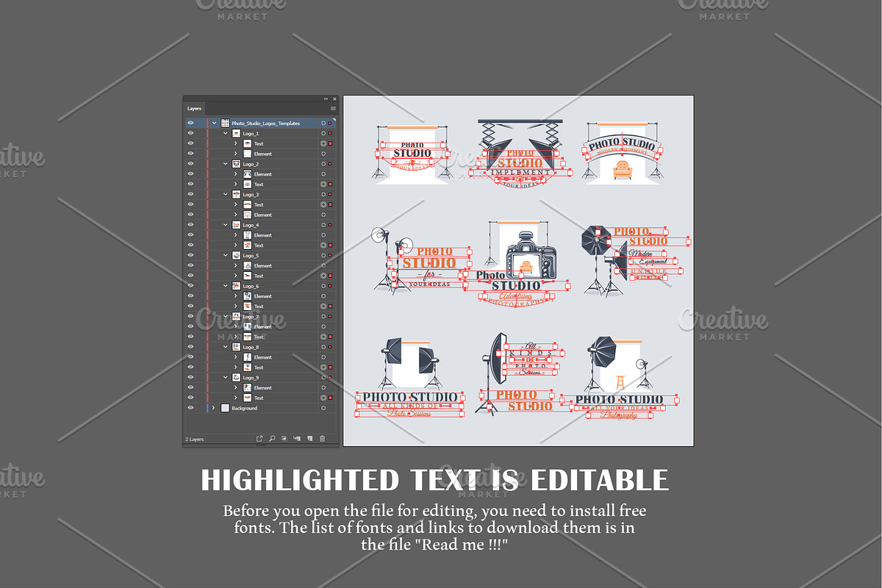Toggle visibility of the Logo_8 layer

[190, 347]
